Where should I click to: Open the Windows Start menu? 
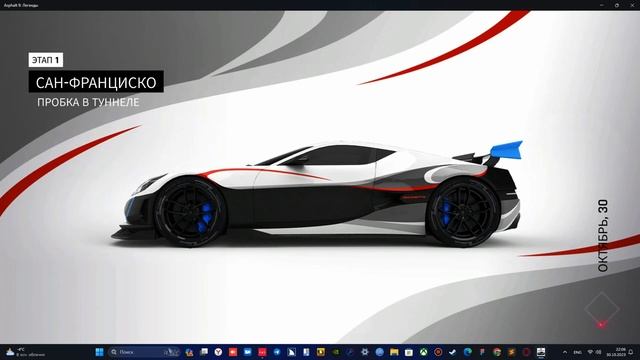[99, 352]
